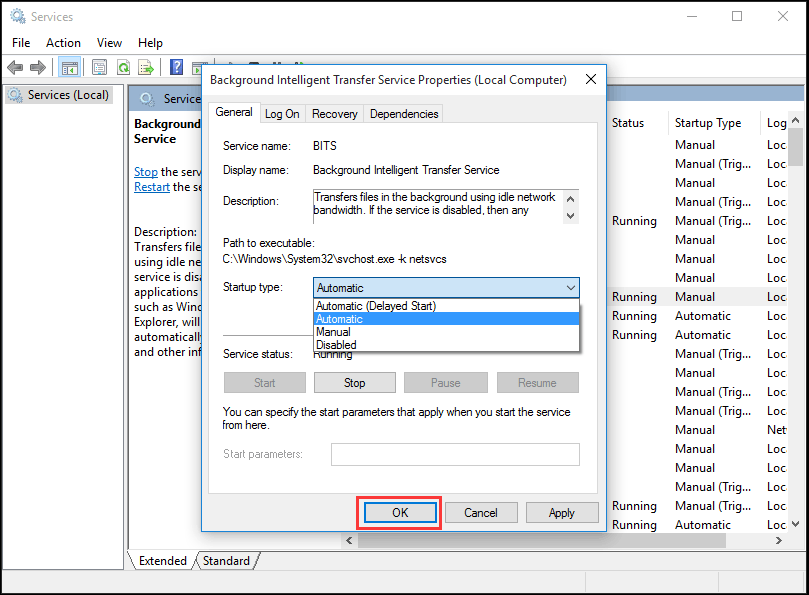Click the Services window title bar icon
Viewport: 809px width, 595px height.
(16, 15)
